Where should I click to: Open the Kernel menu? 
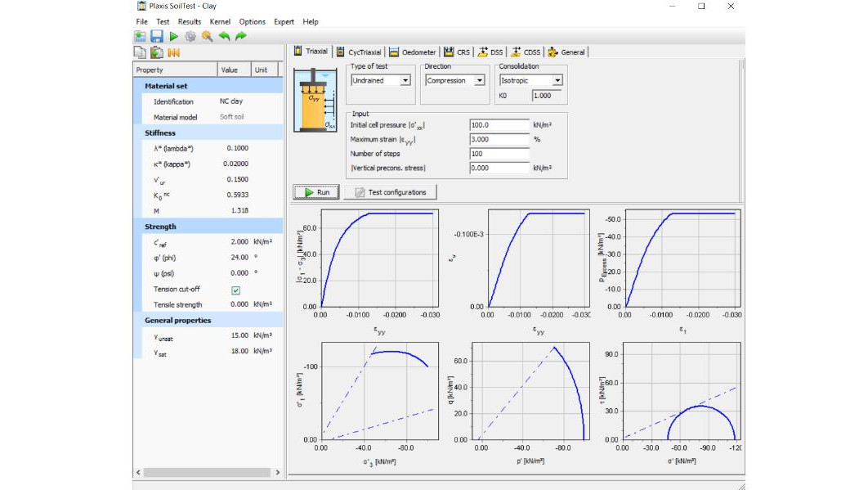click(x=220, y=22)
